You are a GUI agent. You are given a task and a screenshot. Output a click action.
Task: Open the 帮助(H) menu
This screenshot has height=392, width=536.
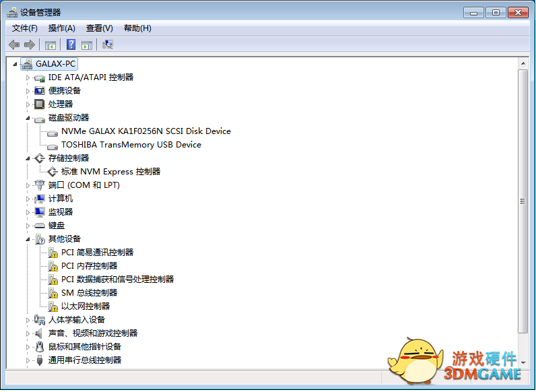pyautogui.click(x=137, y=28)
